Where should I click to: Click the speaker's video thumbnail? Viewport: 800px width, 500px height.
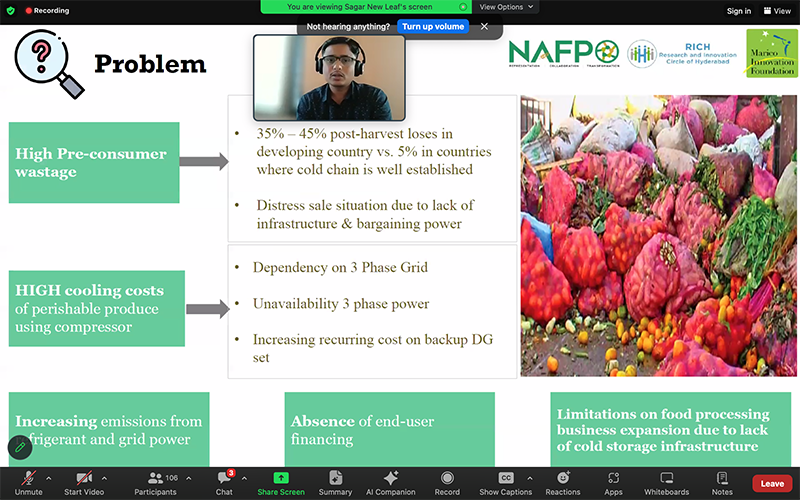[329, 78]
